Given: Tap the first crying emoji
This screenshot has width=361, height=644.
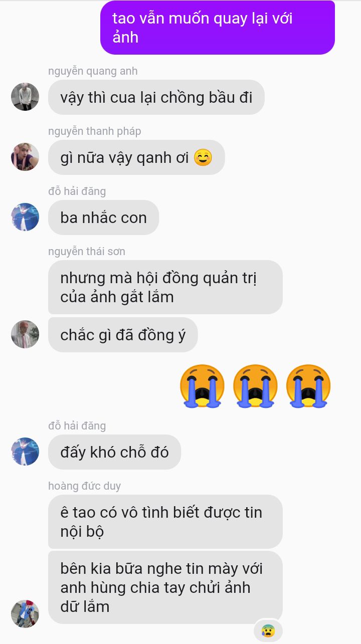Looking at the screenshot, I should coord(202,385).
